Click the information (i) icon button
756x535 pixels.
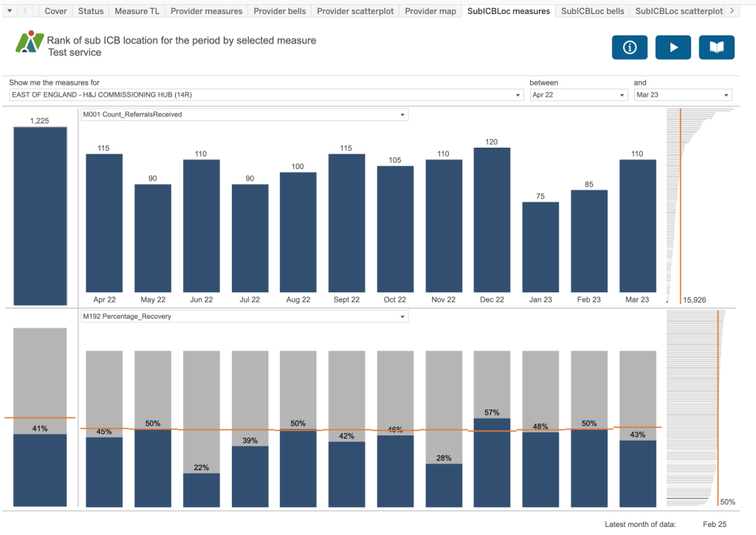pos(629,47)
